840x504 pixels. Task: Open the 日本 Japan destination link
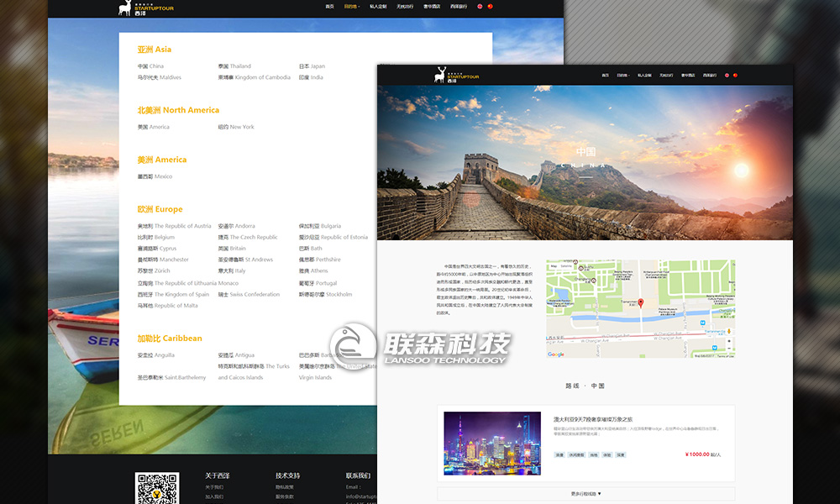pos(312,66)
